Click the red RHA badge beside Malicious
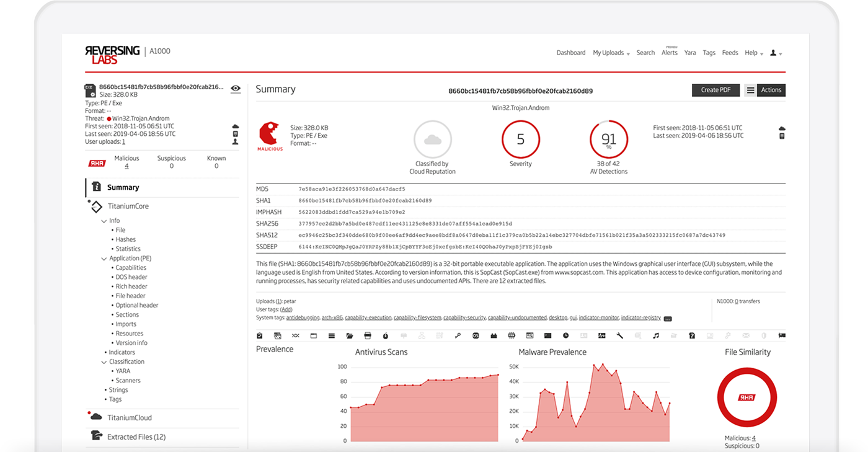868x452 pixels. 97,163
